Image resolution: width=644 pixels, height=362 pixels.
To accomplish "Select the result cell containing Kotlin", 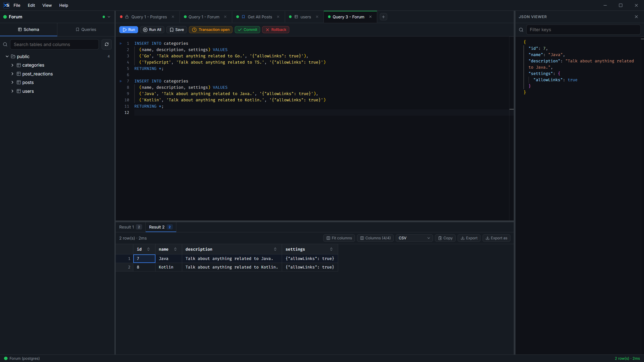I will click(169, 267).
